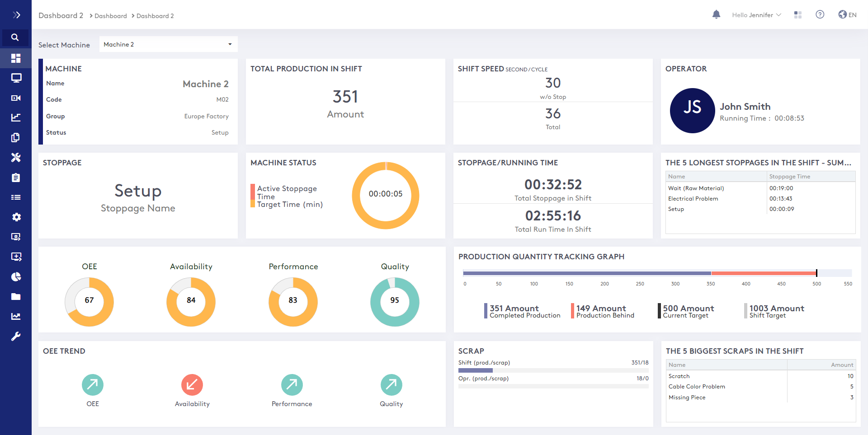Sort by Stoppage Time column header
This screenshot has width=868, height=435.
789,177
